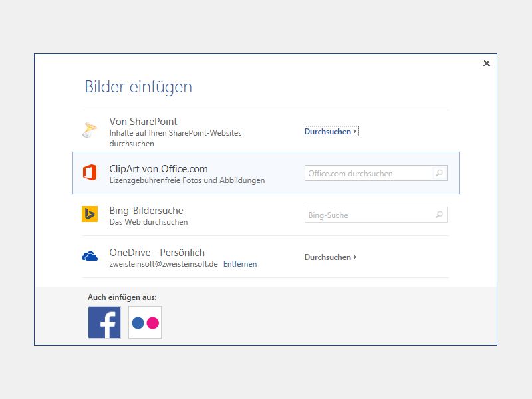Browse SharePoint with Durchsuchen link
This screenshot has width=532, height=399.
(x=331, y=131)
